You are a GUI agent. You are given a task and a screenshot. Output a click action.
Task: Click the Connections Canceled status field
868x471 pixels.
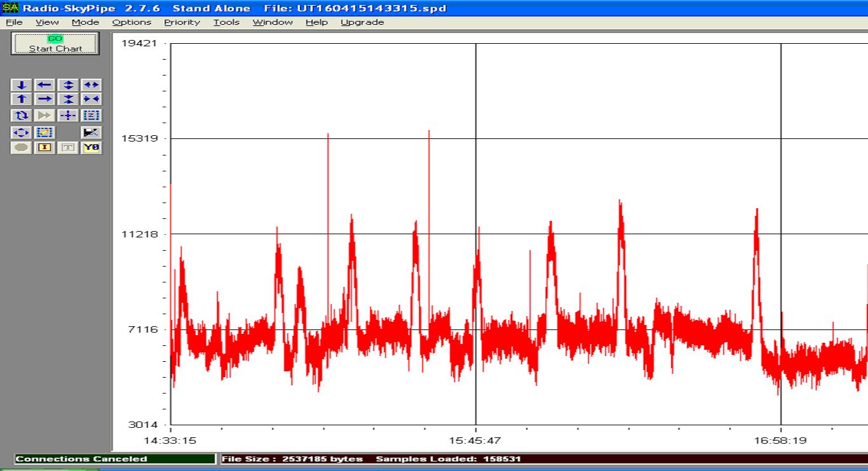[x=115, y=459]
